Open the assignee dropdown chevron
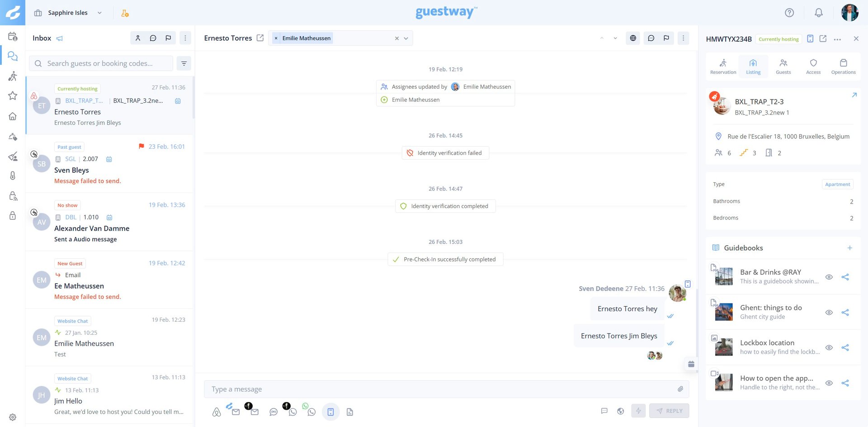This screenshot has width=868, height=427. pos(406,38)
